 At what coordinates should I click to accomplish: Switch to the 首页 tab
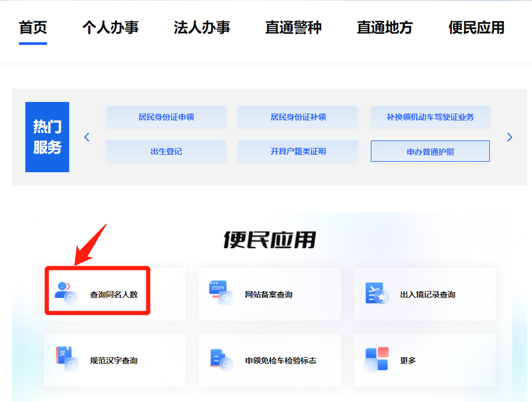[x=33, y=27]
